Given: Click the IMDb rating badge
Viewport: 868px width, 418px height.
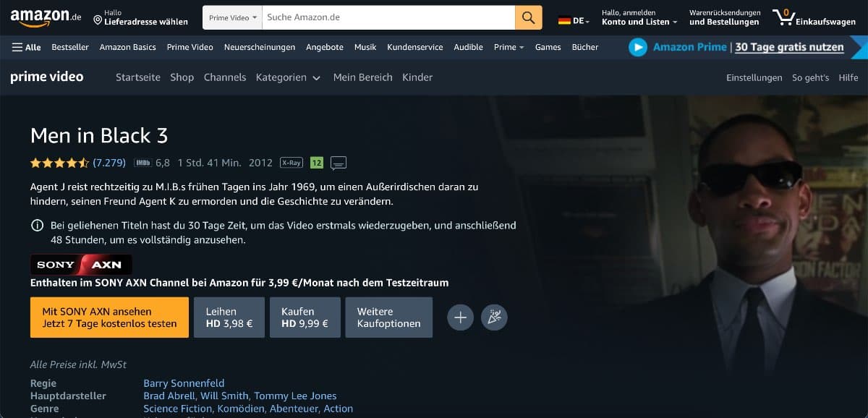Looking at the screenshot, I should coord(142,163).
